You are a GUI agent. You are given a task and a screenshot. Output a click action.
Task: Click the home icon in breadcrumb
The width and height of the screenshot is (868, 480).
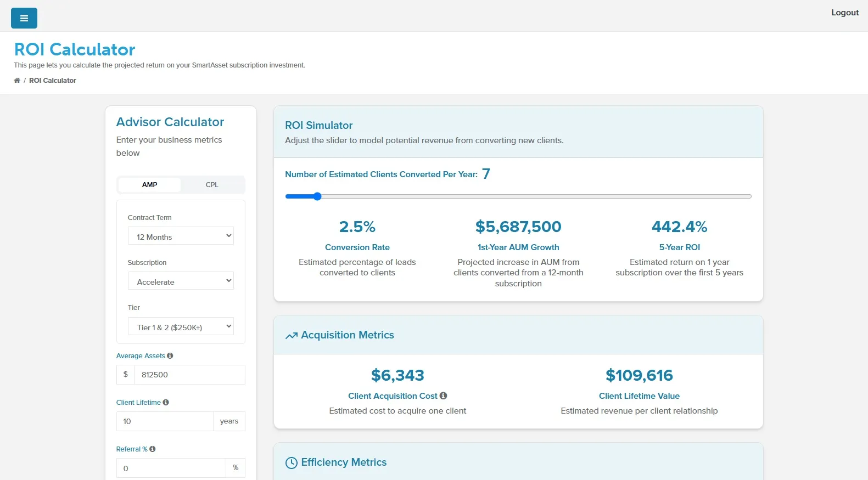pyautogui.click(x=17, y=81)
